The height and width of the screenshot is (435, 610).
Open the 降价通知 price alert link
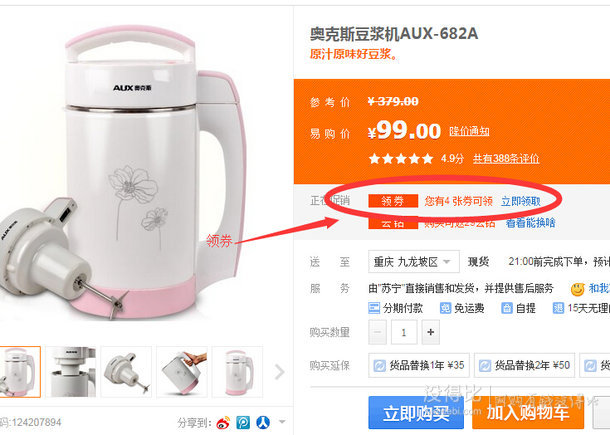pyautogui.click(x=469, y=131)
